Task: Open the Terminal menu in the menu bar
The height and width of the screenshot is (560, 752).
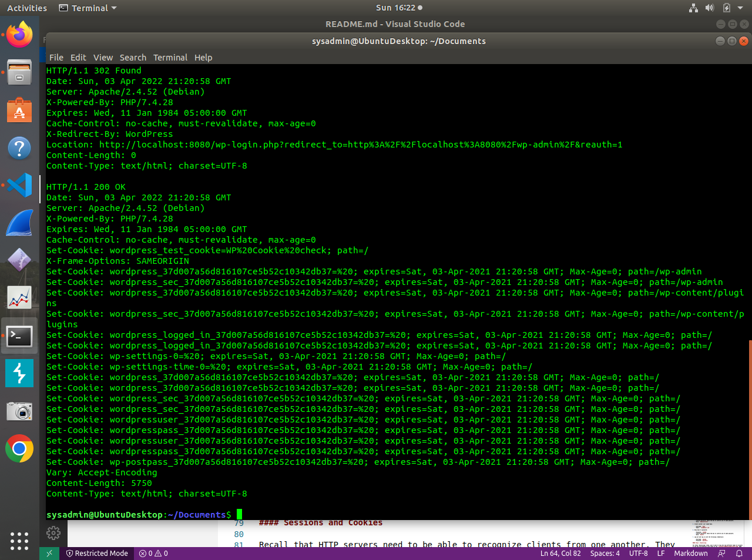Action: (x=170, y=58)
